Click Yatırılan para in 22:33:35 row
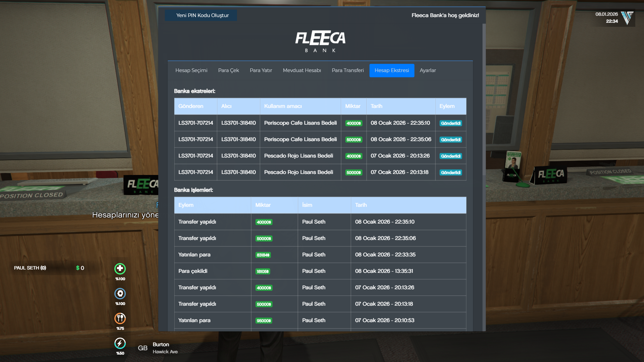 (195, 255)
